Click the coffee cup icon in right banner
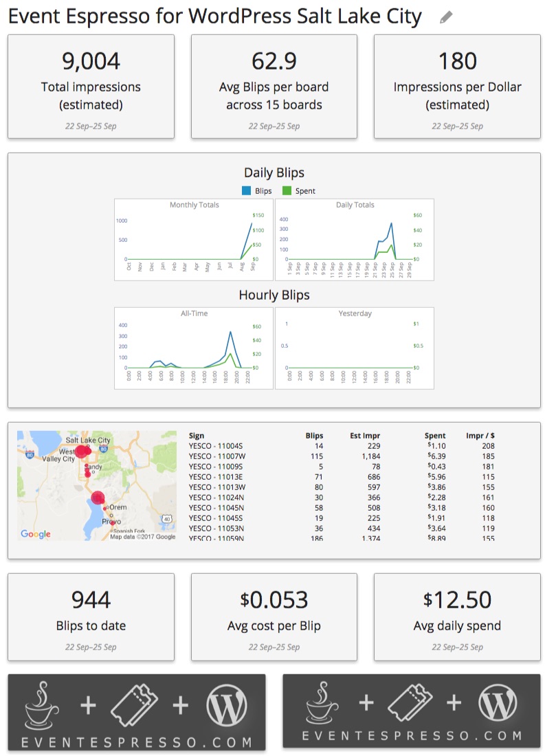Screen dimensions: 545x756 coord(322,702)
